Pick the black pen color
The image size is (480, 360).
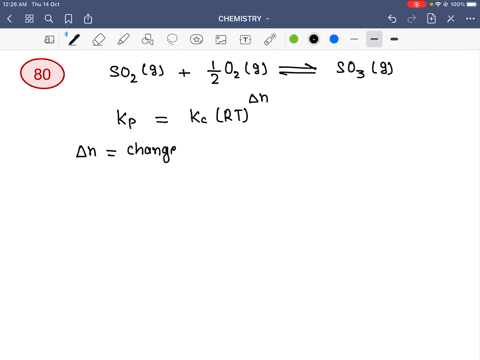[x=314, y=39]
